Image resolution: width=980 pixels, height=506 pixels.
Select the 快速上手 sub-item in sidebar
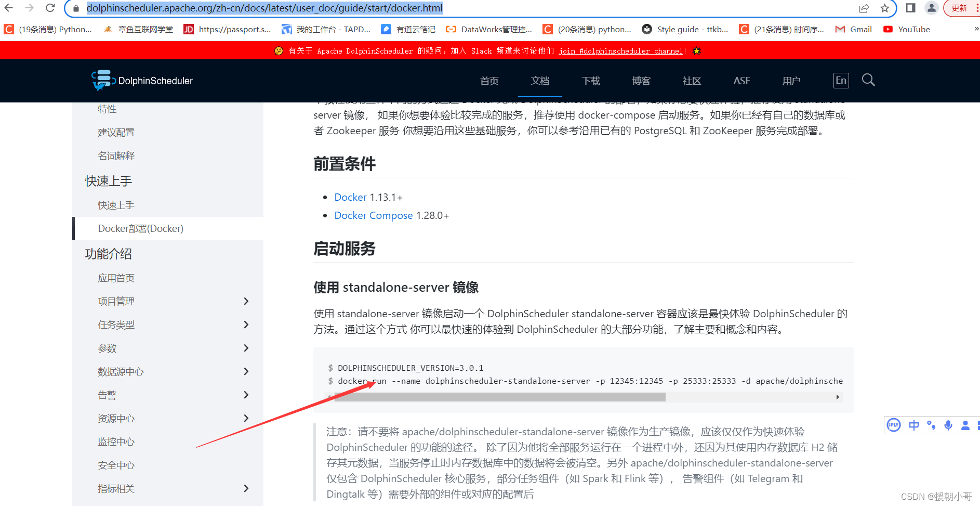click(x=116, y=205)
